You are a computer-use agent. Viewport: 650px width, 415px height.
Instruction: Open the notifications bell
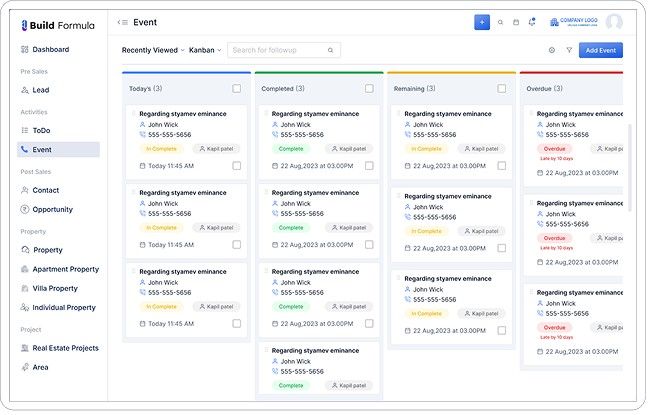pyautogui.click(x=532, y=22)
